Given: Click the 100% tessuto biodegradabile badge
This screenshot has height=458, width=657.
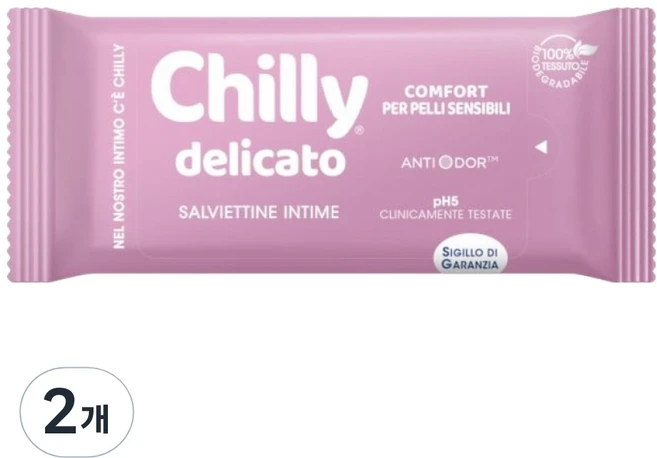Looking at the screenshot, I should 564,63.
